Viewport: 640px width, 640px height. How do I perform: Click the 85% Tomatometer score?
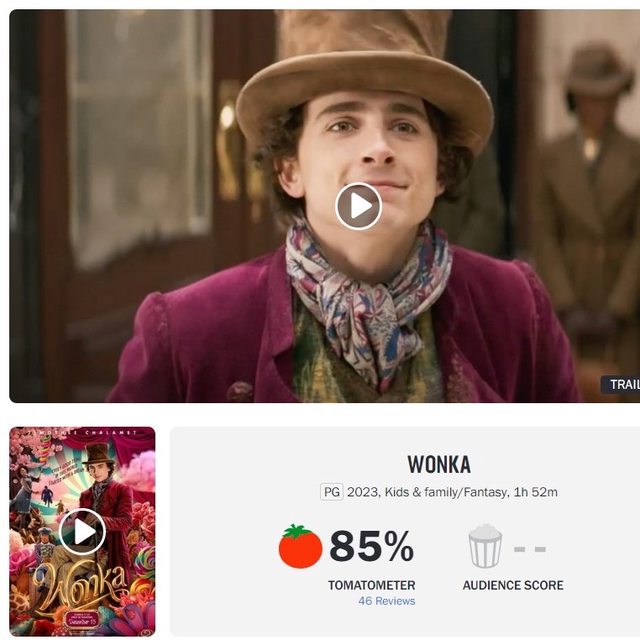(x=371, y=546)
